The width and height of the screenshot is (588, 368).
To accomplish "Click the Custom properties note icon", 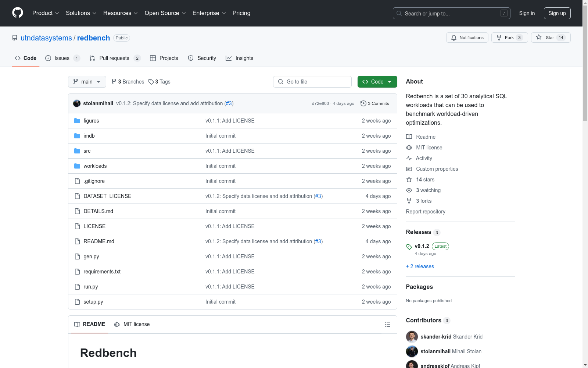I will coord(409,169).
